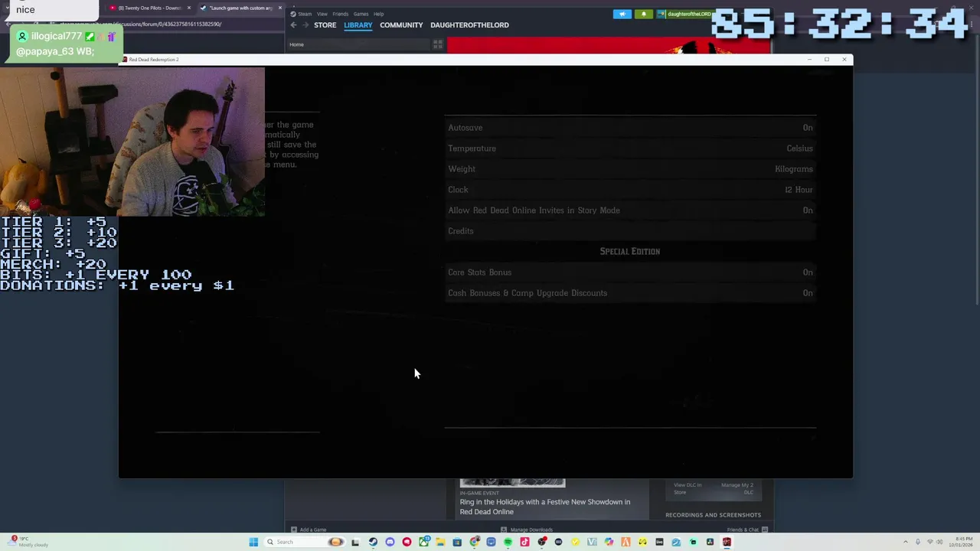Toggle the Autosave setting row
This screenshot has height=551, width=980.
click(630, 128)
